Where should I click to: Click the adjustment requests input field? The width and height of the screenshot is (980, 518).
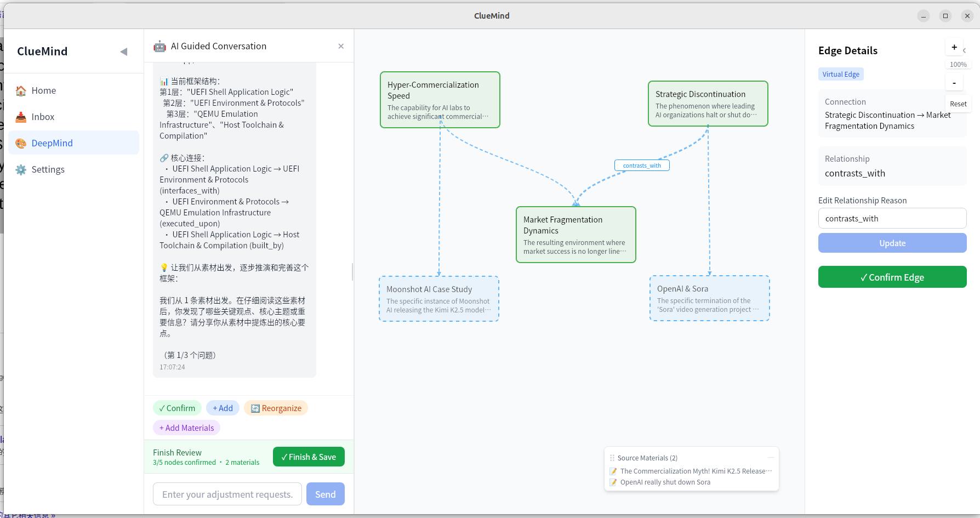click(x=227, y=494)
